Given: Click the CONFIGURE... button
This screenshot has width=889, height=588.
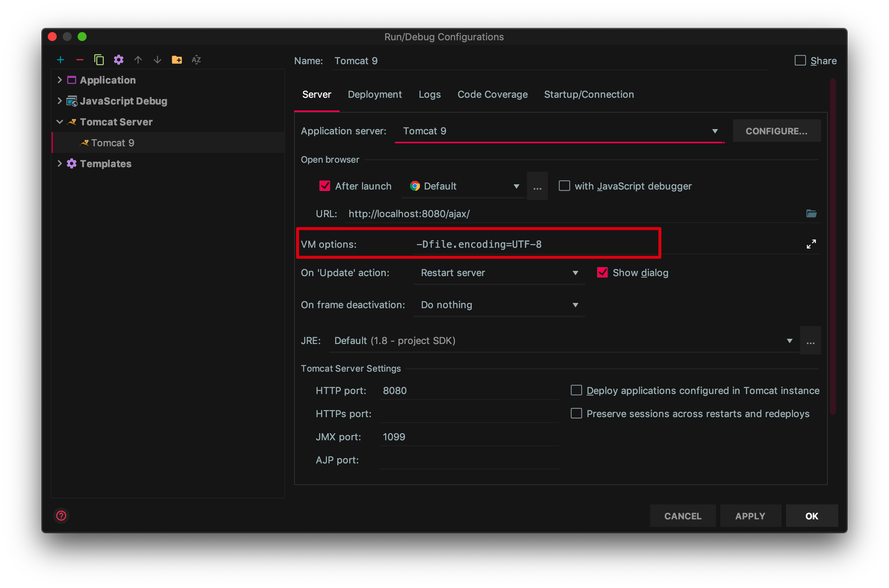Looking at the screenshot, I should point(776,131).
